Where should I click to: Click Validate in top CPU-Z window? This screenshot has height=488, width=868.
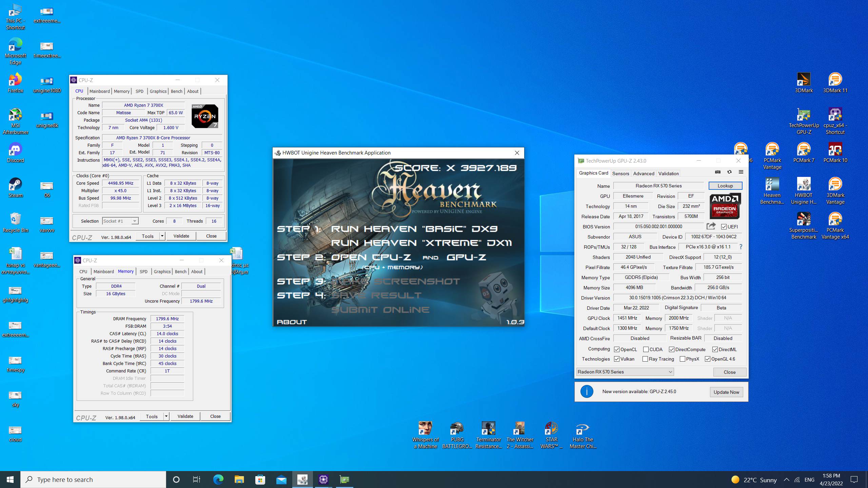181,236
